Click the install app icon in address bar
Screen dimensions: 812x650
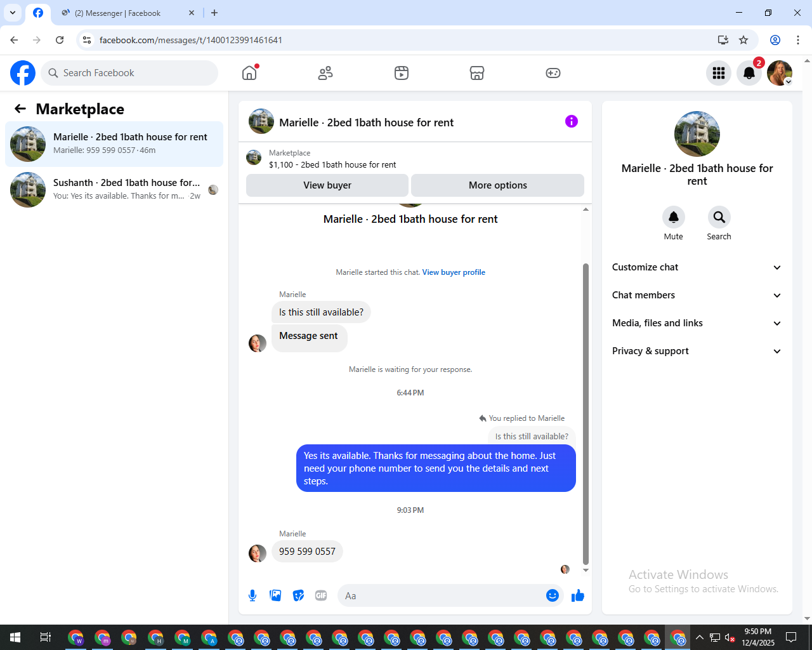pos(723,40)
